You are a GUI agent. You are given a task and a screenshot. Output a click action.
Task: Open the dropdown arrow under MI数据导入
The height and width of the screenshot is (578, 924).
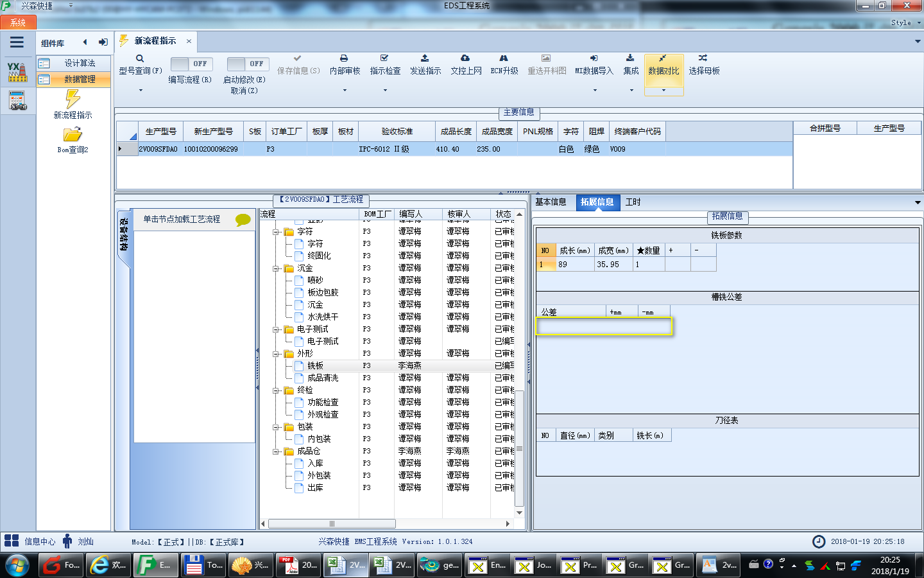(x=594, y=91)
